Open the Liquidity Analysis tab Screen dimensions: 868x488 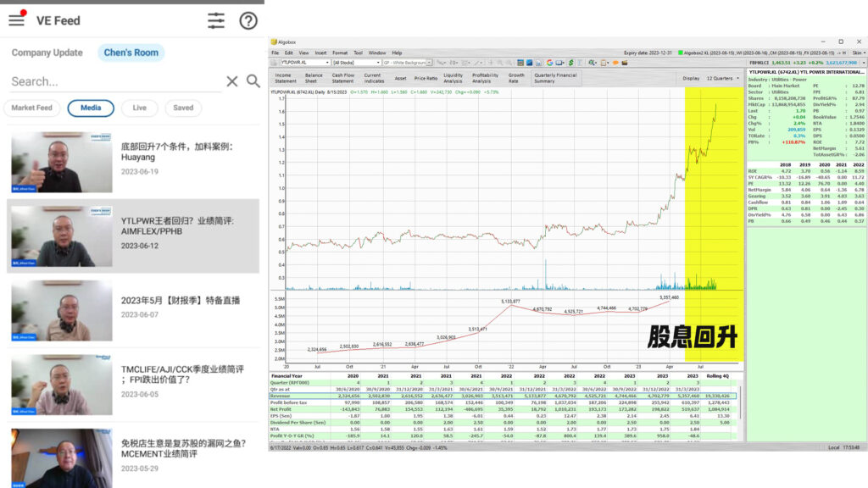(x=453, y=79)
